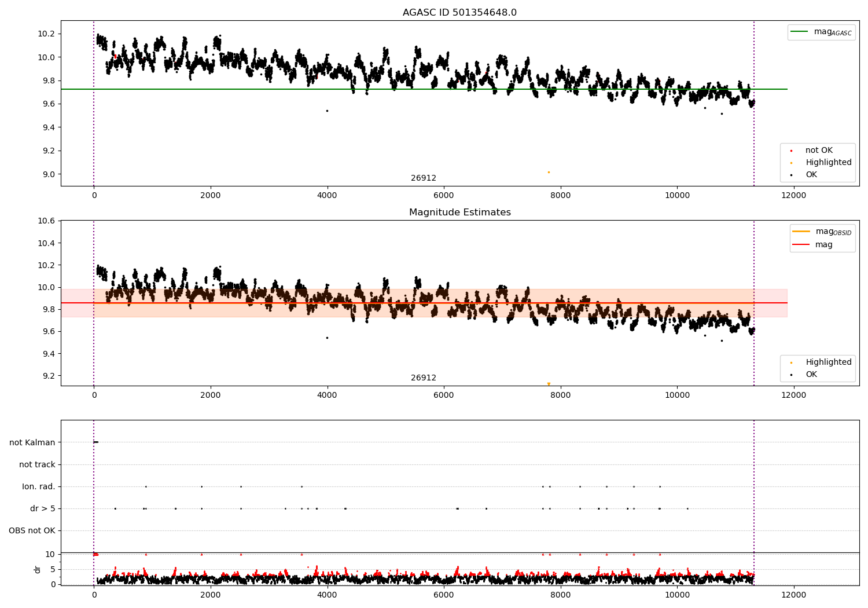This screenshot has width=868, height=608.
Task: Click the '9.2' y-axis tick of middle plot
Action: pyautogui.click(x=49, y=376)
